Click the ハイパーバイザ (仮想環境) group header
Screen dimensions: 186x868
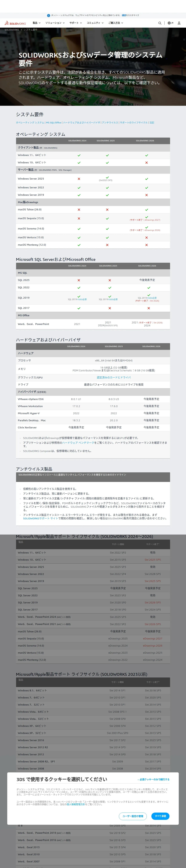point(93,392)
